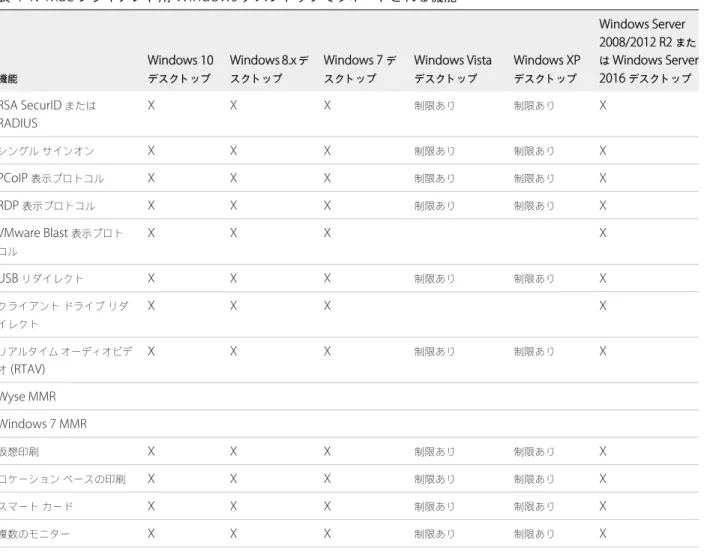
Task: Click the "ロケーション ベースの印刷" row label
Action: click(x=62, y=479)
